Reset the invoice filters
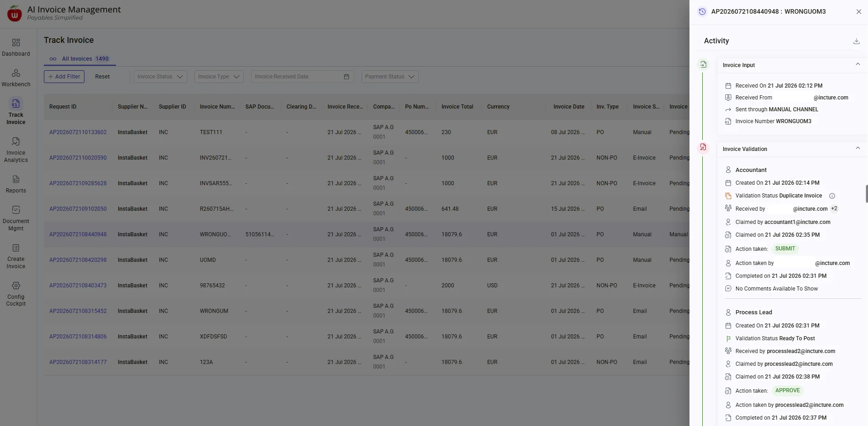 (x=102, y=77)
